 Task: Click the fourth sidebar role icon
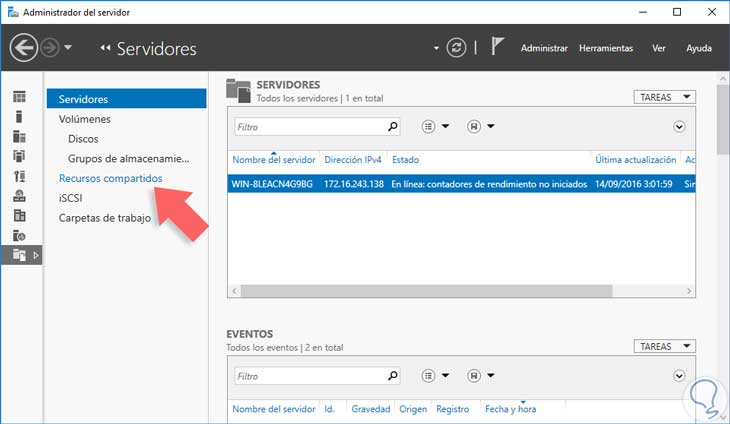point(19,156)
